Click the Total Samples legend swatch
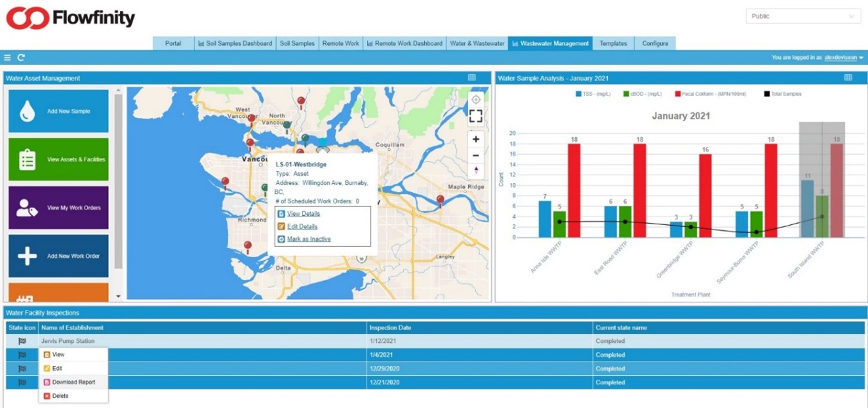 tap(767, 94)
